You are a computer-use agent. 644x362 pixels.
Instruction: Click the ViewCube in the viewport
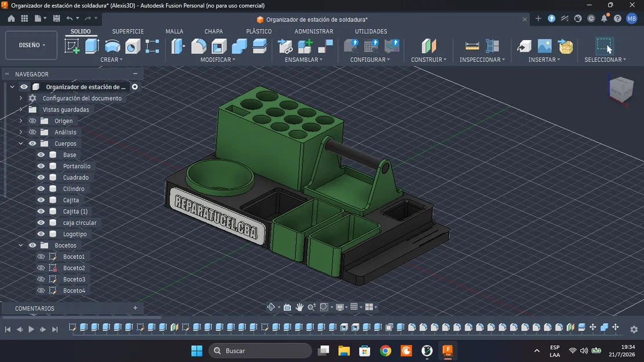pos(621,89)
